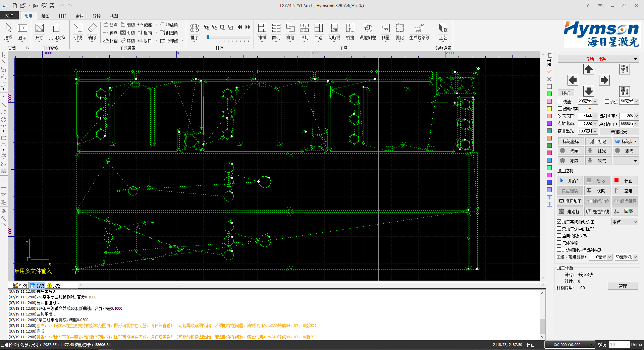This screenshot has width=644, height=350.
Task: Click the 清除 (clear) eraser icon
Action: (x=92, y=28)
